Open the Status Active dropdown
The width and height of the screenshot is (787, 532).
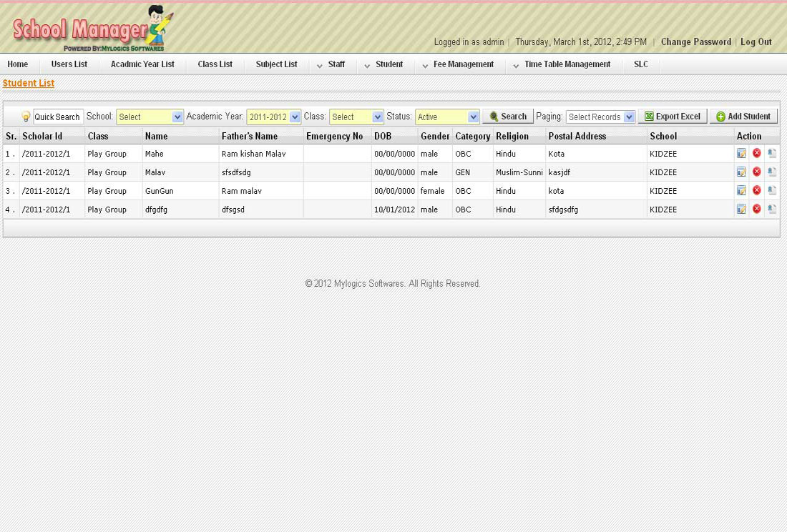click(447, 117)
